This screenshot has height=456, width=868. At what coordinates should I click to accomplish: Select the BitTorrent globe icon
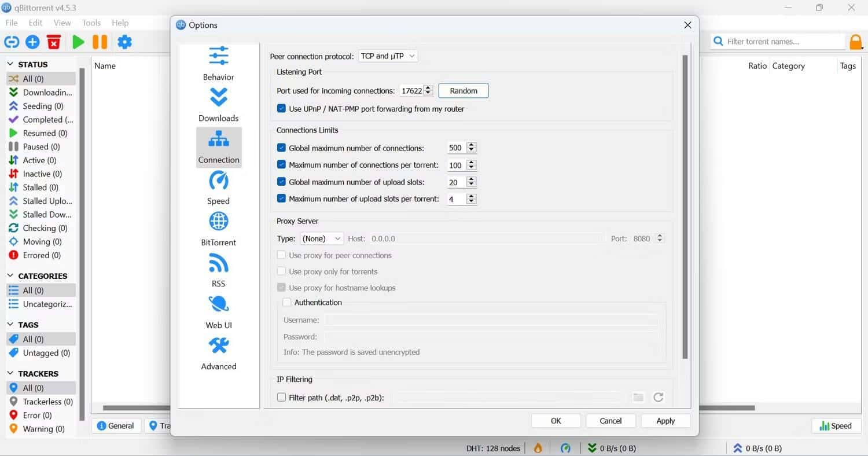pos(218,221)
